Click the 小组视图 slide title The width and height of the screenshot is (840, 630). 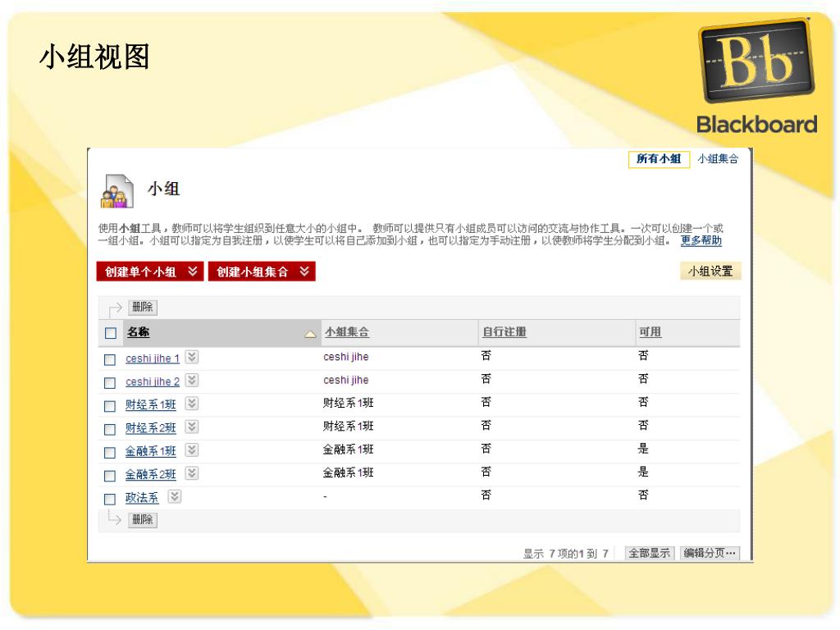coord(95,57)
